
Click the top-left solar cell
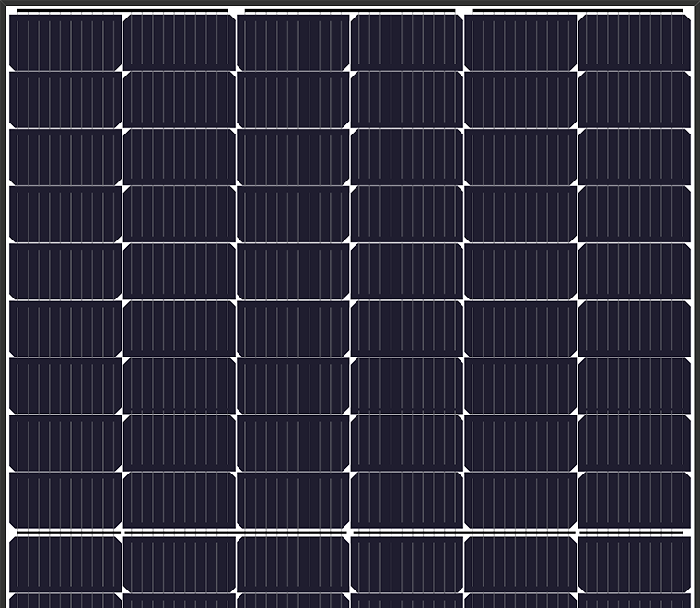tap(65, 41)
